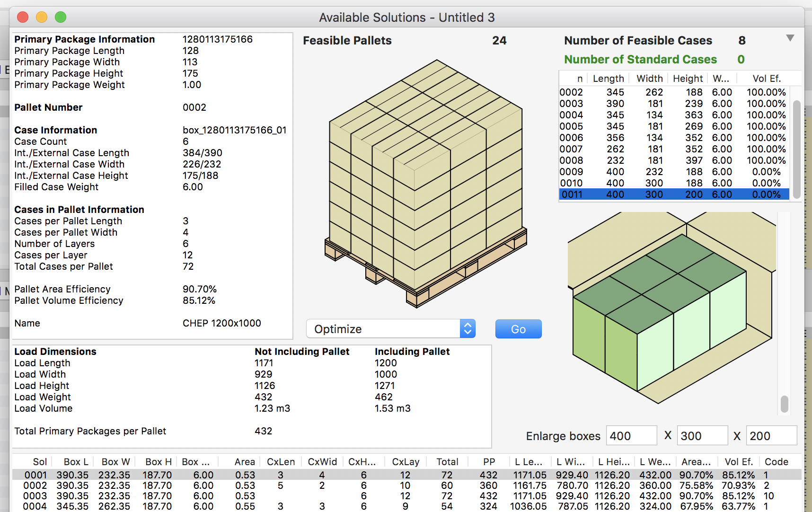Select case row 0007 in cases list
This screenshot has width=812, height=512.
pyautogui.click(x=674, y=149)
